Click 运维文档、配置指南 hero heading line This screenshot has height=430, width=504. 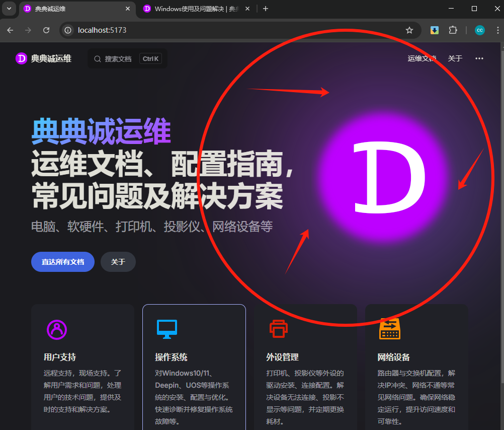(x=162, y=164)
